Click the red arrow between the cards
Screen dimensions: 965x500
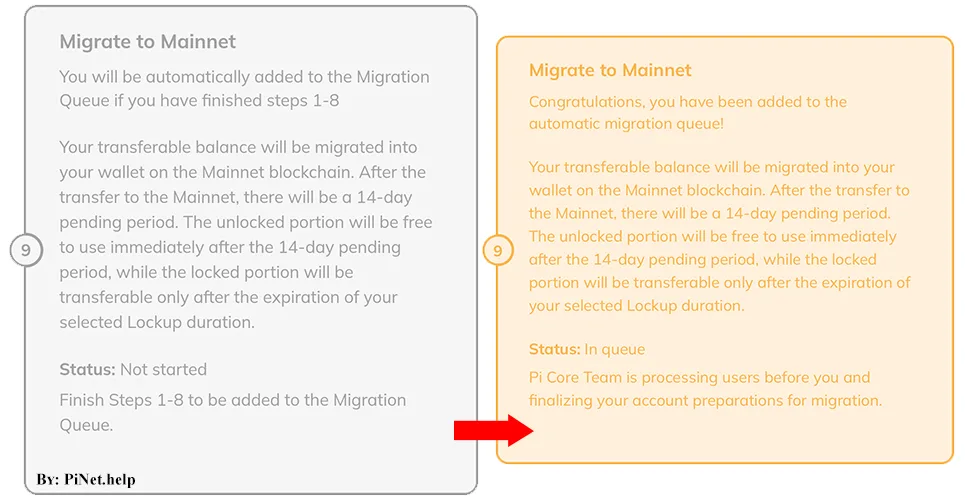click(494, 430)
